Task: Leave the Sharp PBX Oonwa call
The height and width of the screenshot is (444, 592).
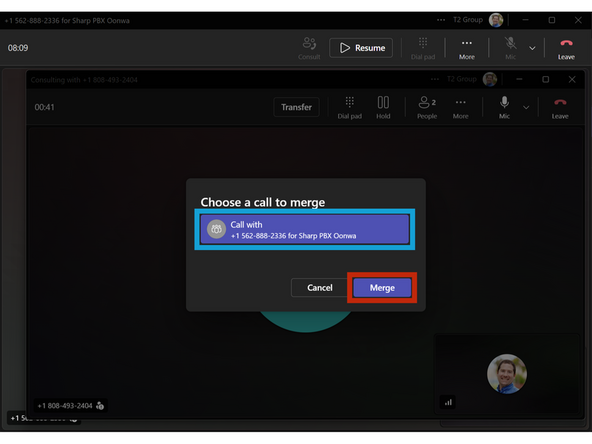Action: point(566,49)
